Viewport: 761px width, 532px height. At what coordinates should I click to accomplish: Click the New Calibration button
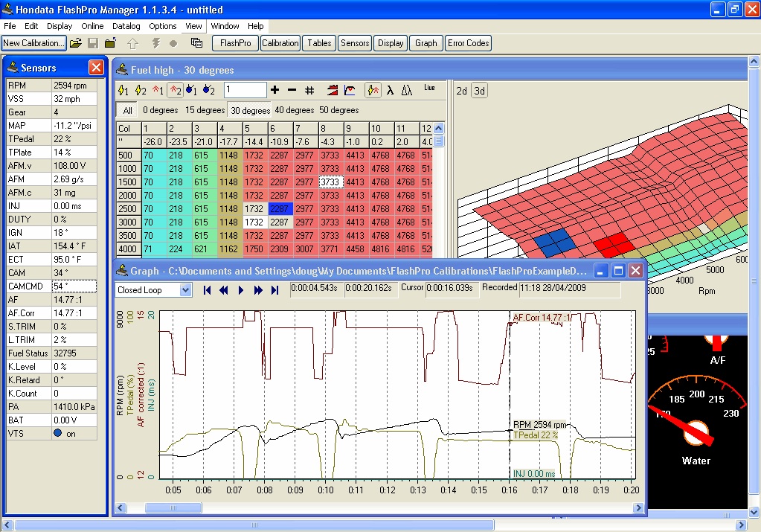click(33, 43)
